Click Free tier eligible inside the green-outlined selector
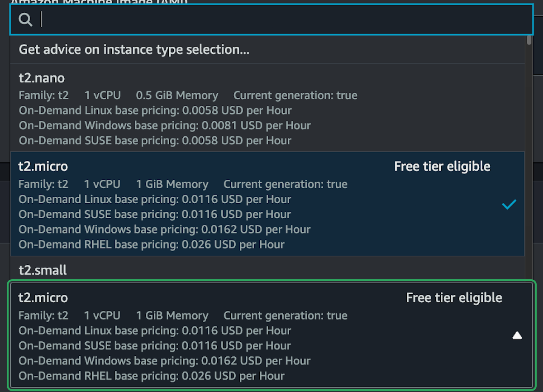Image resolution: width=543 pixels, height=392 pixels. [x=454, y=297]
